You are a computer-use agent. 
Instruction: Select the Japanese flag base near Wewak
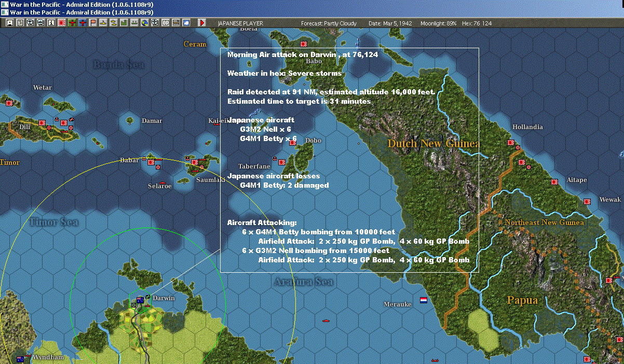588,202
